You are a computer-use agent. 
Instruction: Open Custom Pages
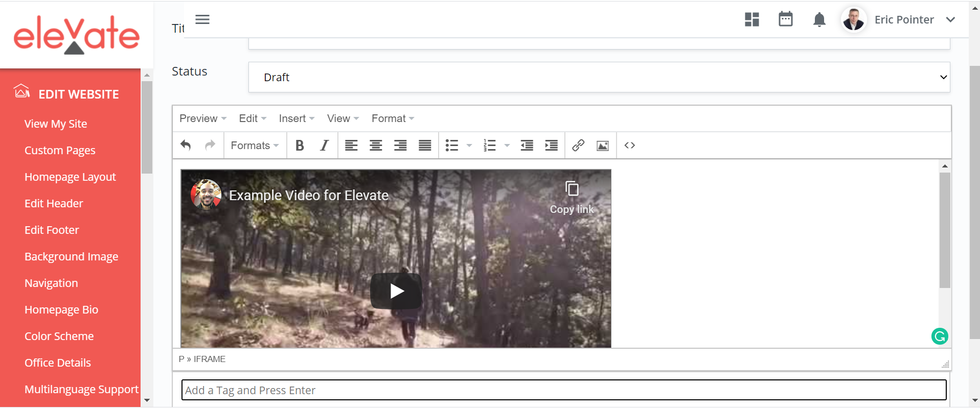[60, 150]
